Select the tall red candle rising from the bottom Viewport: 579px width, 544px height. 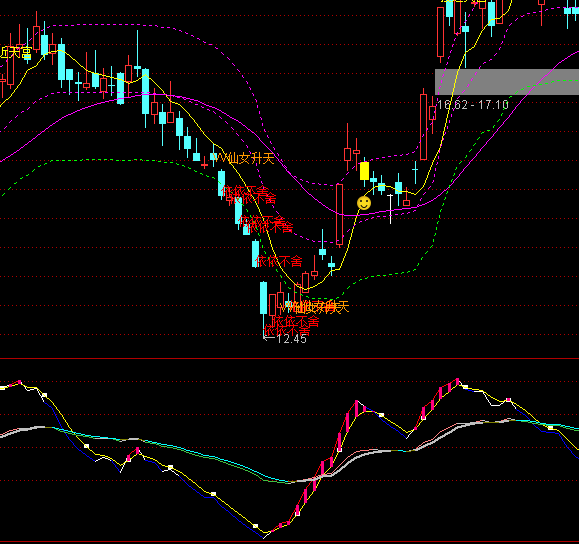pos(339,215)
